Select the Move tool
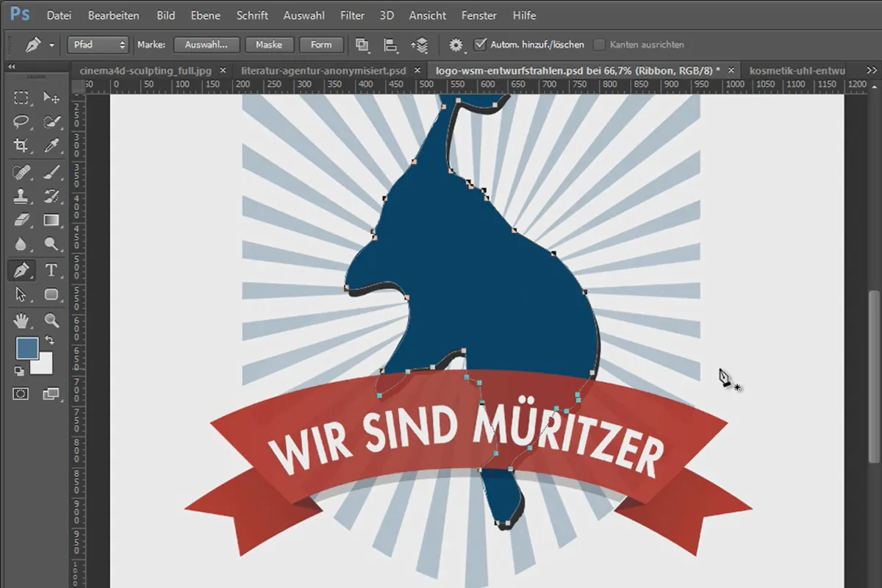Image resolution: width=882 pixels, height=588 pixels. pyautogui.click(x=51, y=98)
